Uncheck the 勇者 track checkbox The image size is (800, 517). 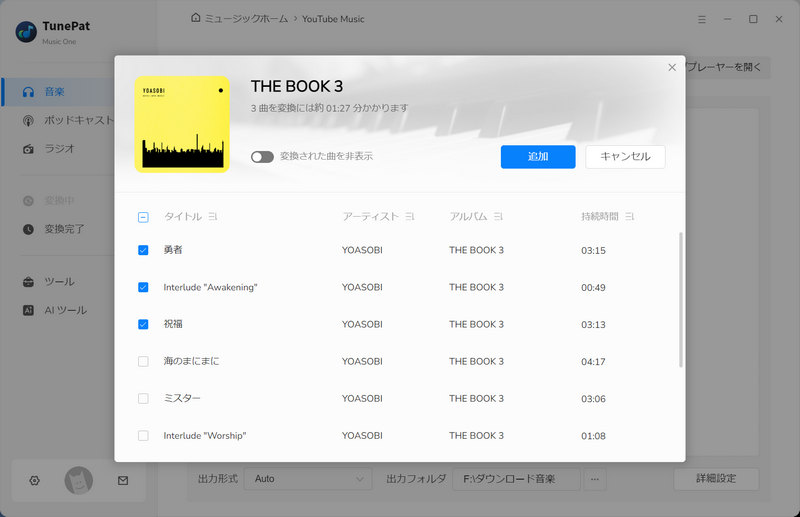point(143,250)
